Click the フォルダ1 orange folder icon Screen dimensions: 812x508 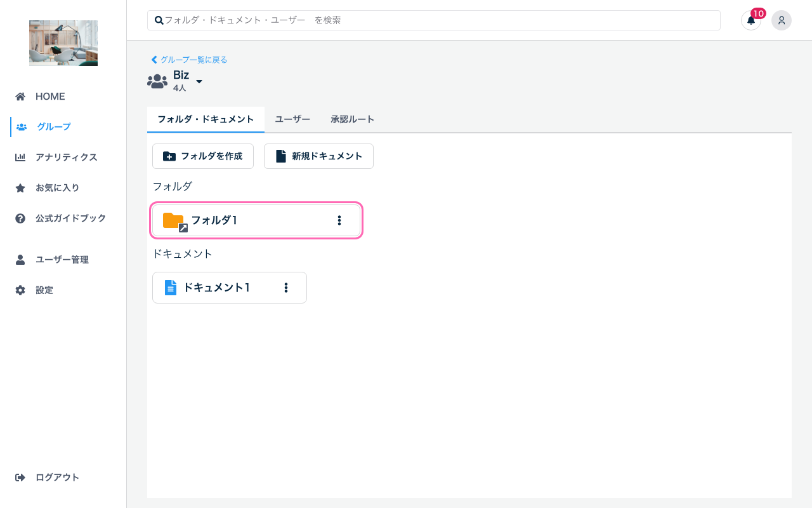(173, 220)
